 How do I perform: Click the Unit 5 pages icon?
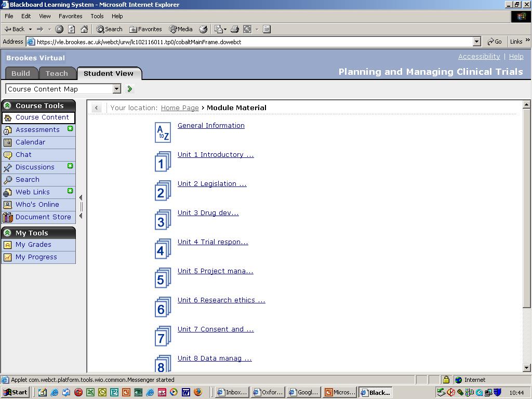point(163,278)
